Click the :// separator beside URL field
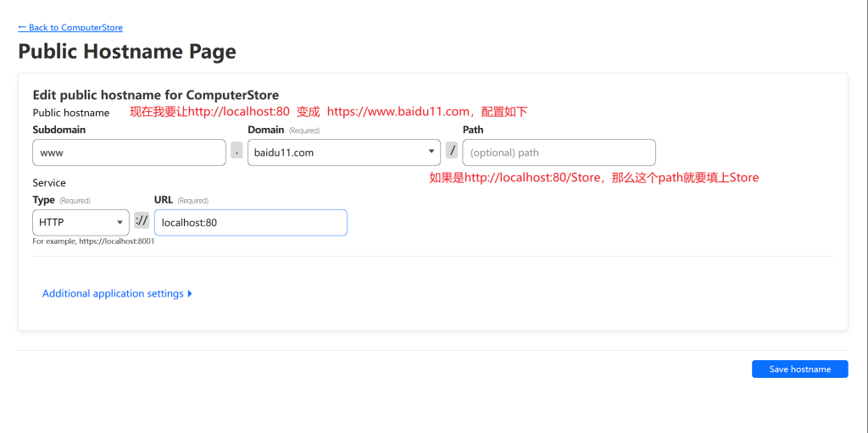 coord(142,221)
